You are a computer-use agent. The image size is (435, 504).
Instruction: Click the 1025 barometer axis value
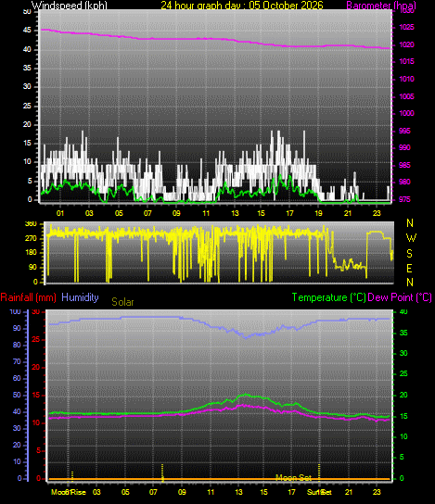coord(406,27)
